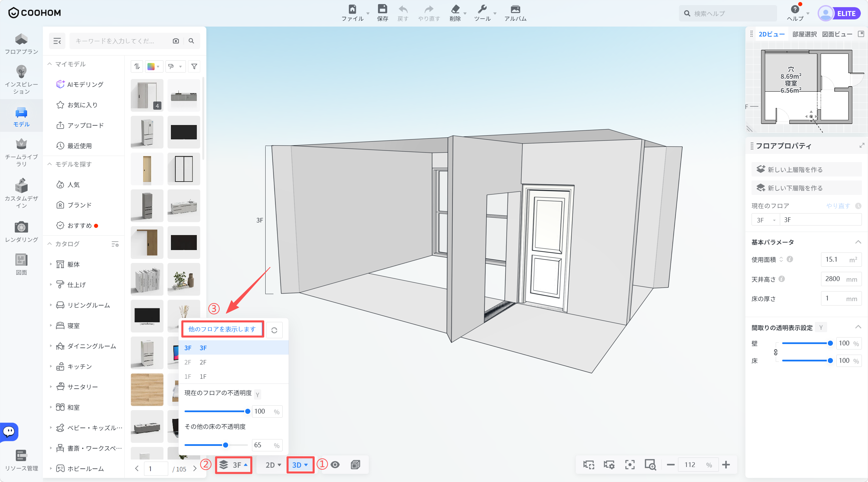This screenshot has width=868, height=482.
Task: Open the ファイル (File) menu icon
Action: 352,9
